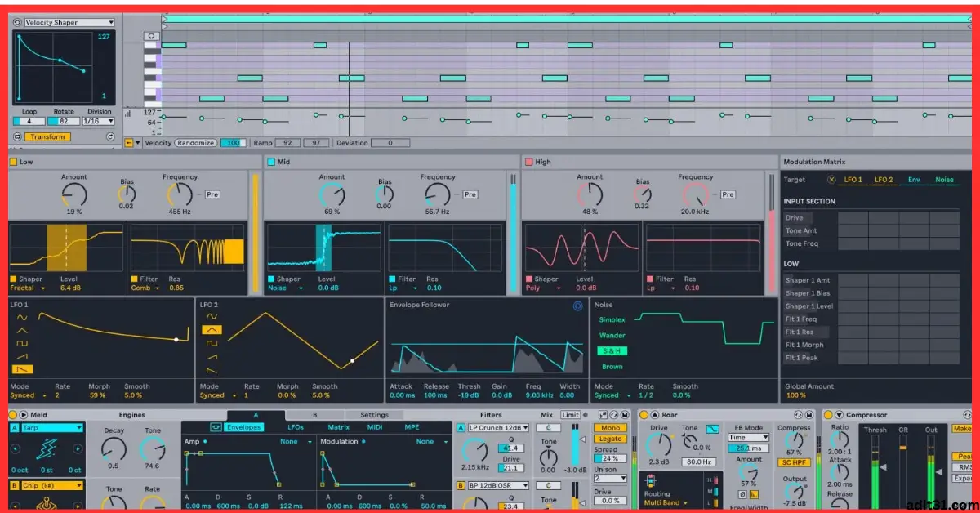Click the Pre button in the Low band

pyautogui.click(x=212, y=194)
